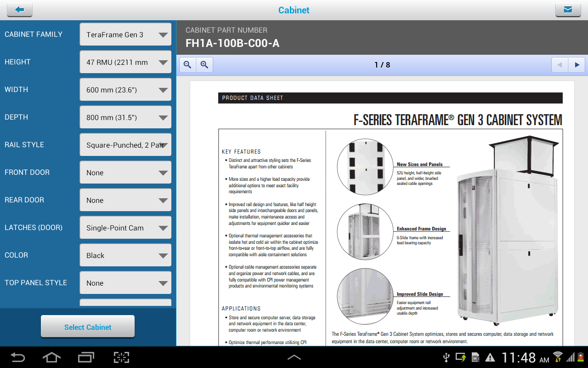The image size is (588, 368).
Task: Tap the slide design circular thumbnail
Action: 365,297
